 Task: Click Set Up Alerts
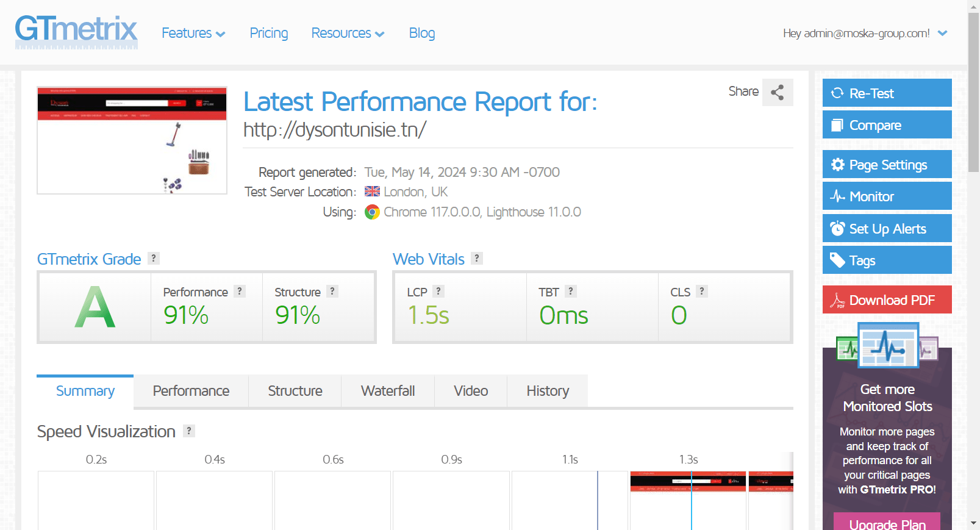(887, 228)
